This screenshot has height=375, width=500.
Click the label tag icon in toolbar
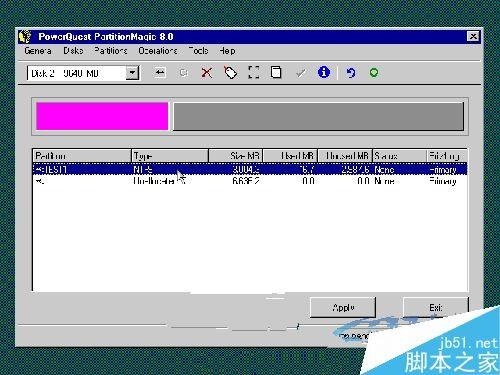(x=230, y=72)
